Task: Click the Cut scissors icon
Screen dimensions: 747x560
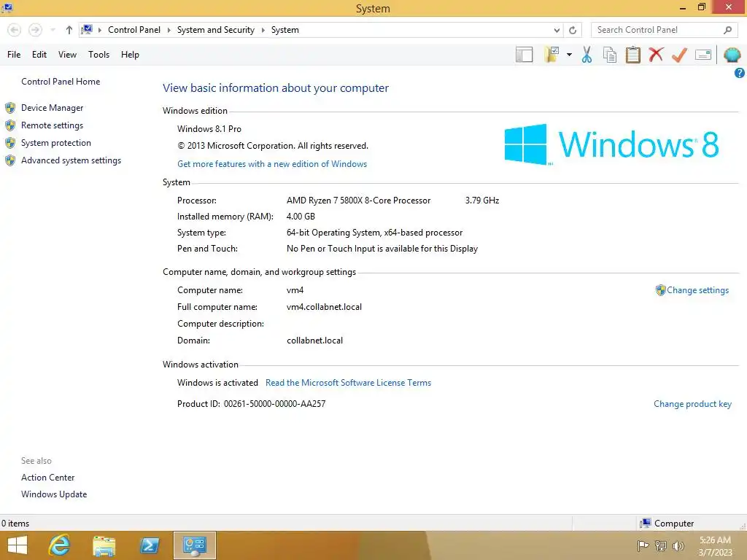Action: point(587,55)
